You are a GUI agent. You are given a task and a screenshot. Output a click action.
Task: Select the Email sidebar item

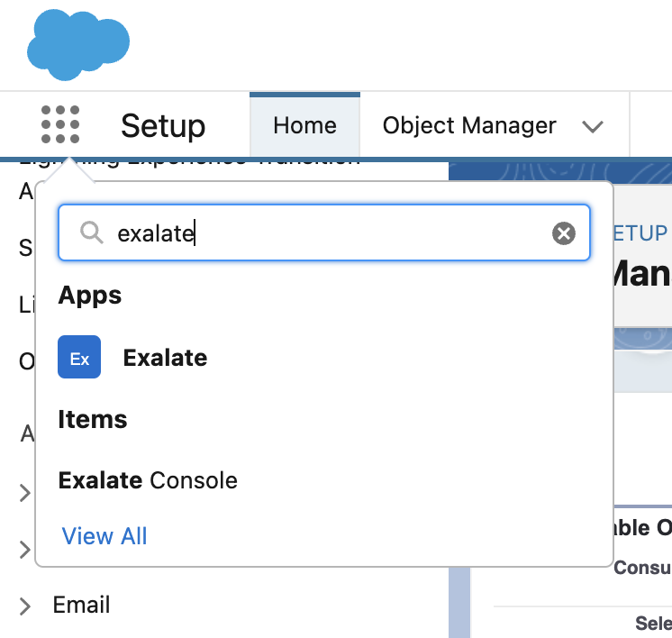pos(81,605)
